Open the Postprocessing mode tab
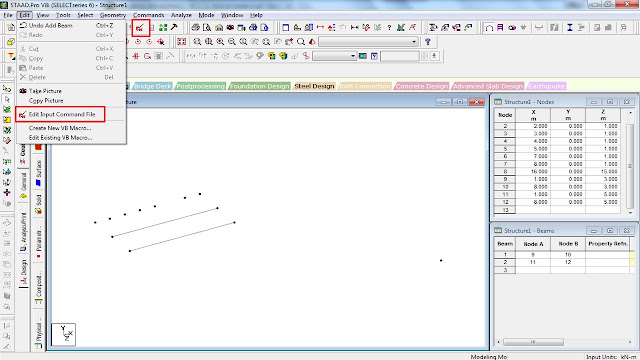The image size is (640, 360). click(200, 86)
